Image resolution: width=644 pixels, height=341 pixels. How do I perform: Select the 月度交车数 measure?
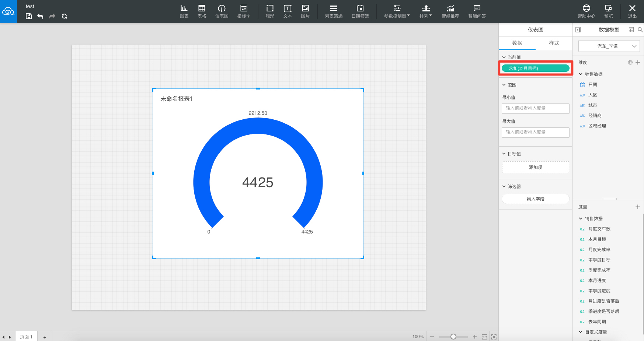pyautogui.click(x=599, y=229)
